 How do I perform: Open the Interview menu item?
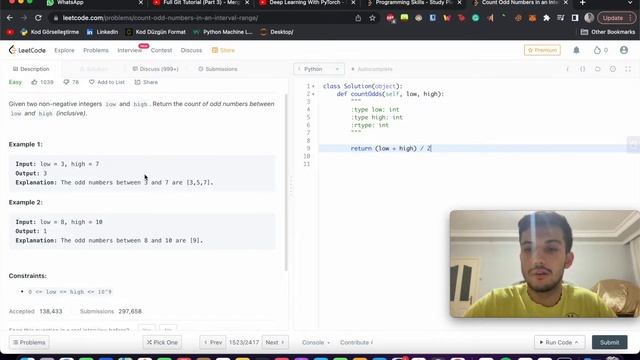point(130,50)
